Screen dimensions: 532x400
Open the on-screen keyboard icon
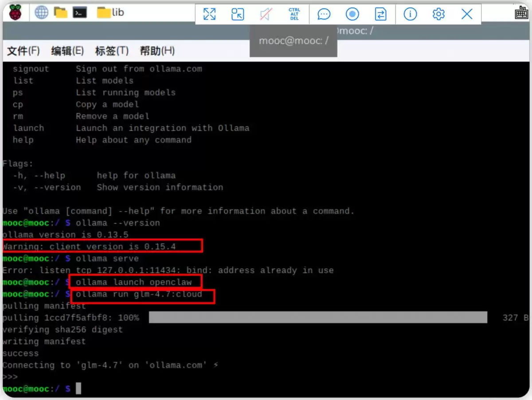click(521, 13)
